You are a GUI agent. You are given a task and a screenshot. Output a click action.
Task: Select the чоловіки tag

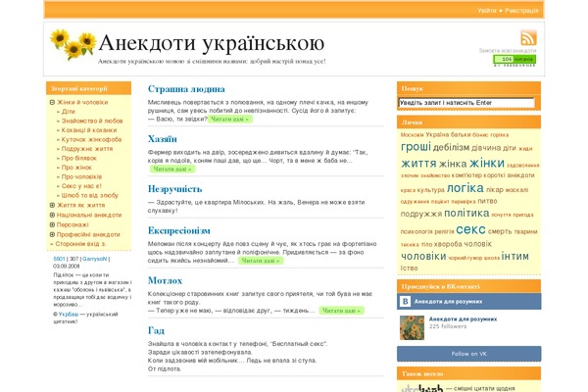click(x=423, y=257)
